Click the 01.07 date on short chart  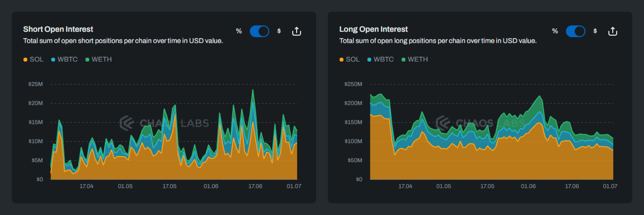tap(294, 186)
